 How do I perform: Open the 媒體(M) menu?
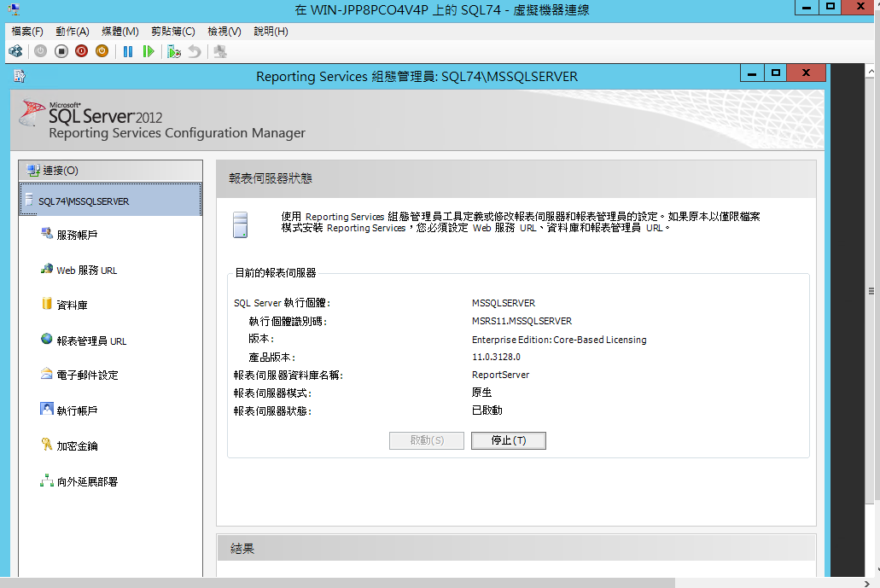tap(120, 32)
